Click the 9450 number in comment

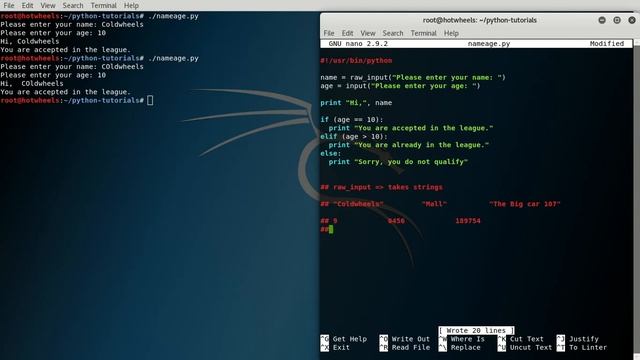pyautogui.click(x=396, y=221)
